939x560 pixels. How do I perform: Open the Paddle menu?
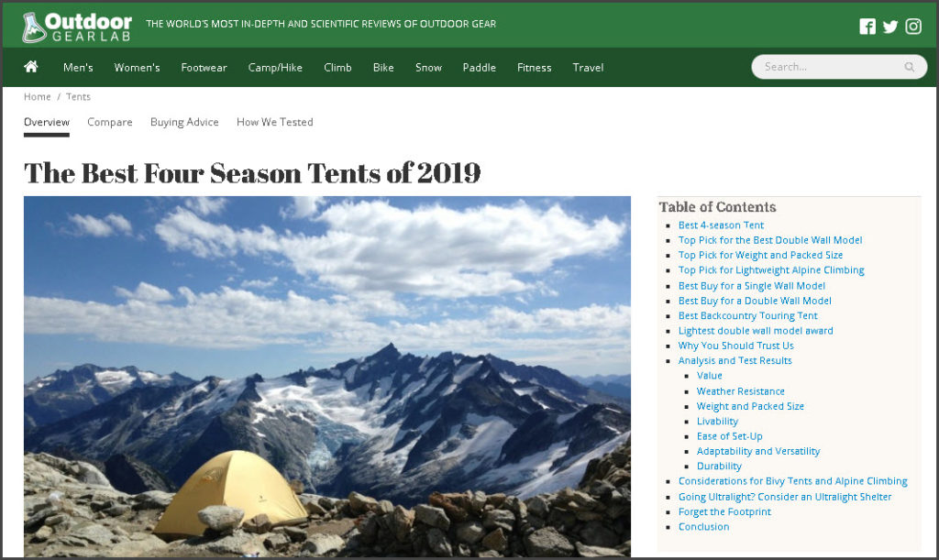[x=479, y=68]
